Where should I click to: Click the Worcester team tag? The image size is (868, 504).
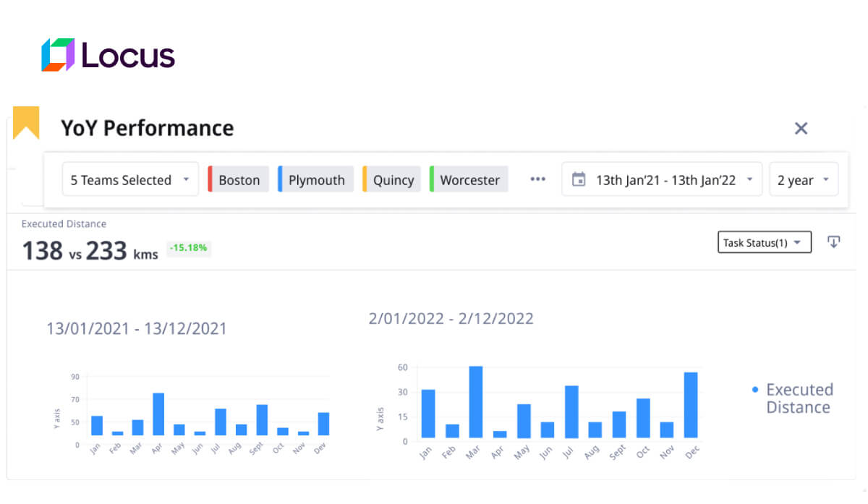tap(470, 180)
